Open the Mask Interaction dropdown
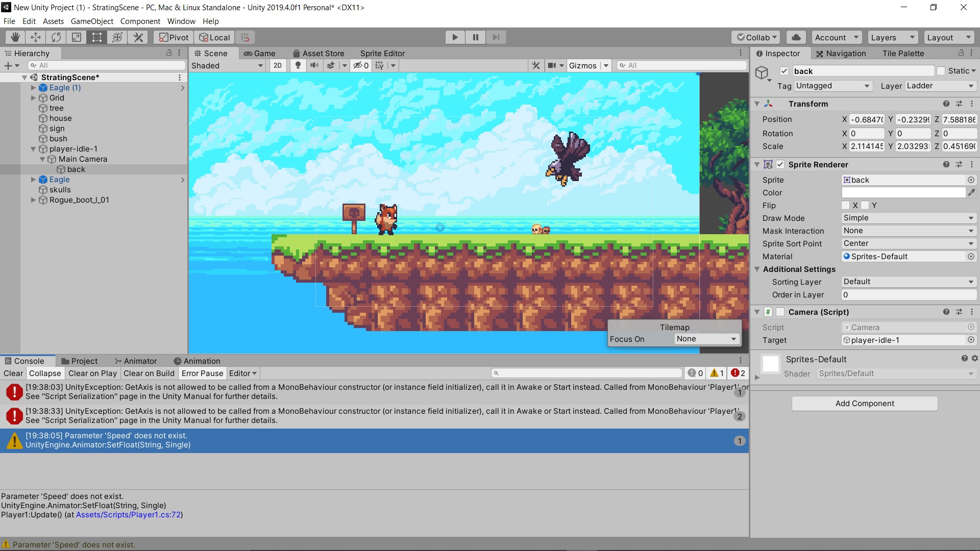Screen dimensions: 980x551 (x=909, y=231)
